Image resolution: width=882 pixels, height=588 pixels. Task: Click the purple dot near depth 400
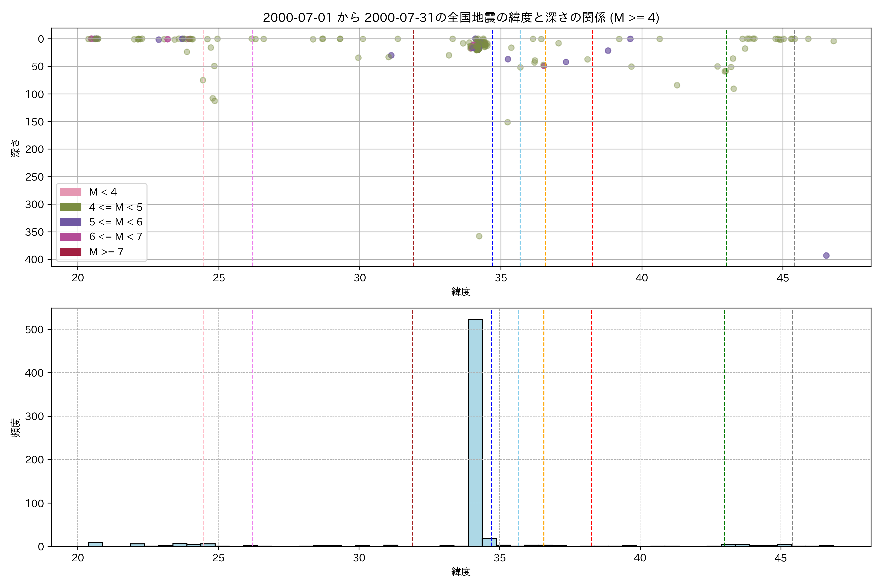pyautogui.click(x=826, y=255)
